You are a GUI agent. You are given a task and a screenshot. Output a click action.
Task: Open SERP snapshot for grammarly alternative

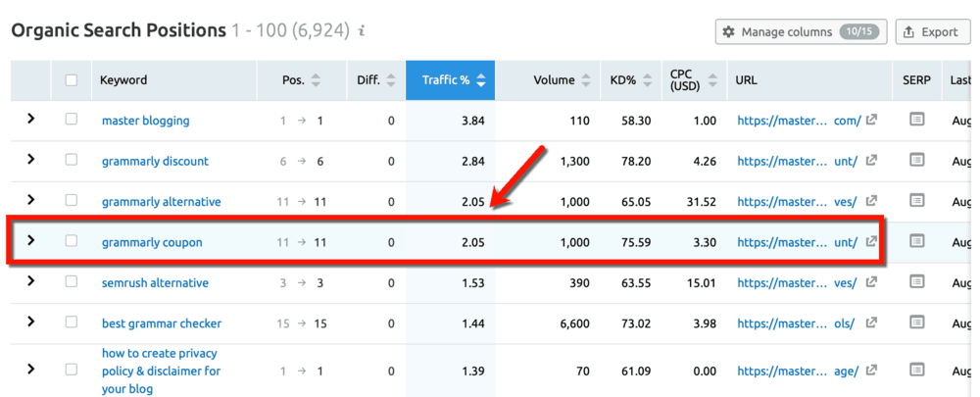[x=916, y=201]
